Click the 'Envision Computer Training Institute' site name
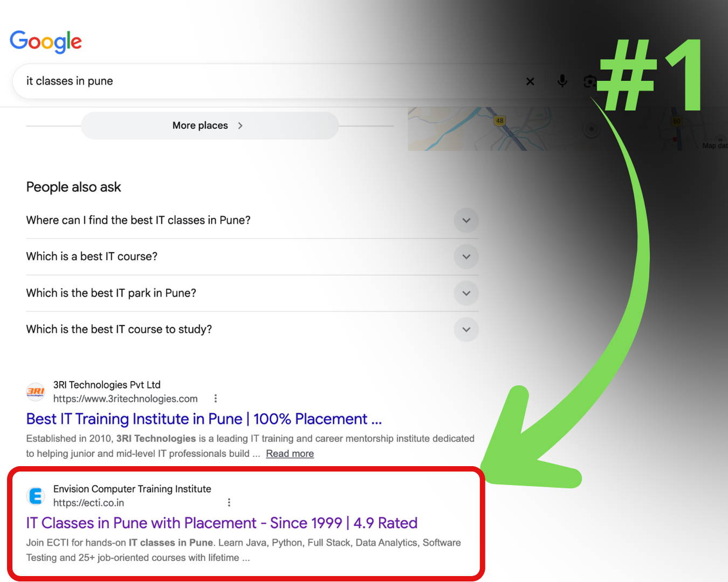This screenshot has width=728, height=582. pos(132,489)
